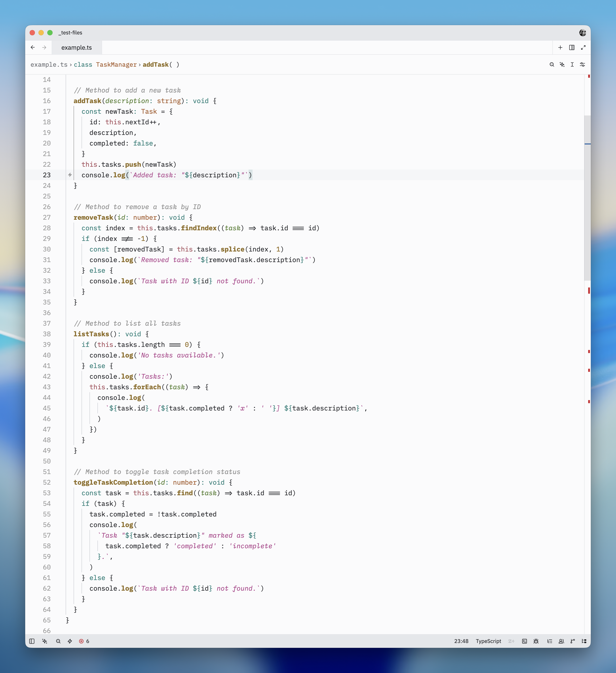Click the removeTask method name
Screen dimensions: 616x673
pyautogui.click(x=93, y=217)
